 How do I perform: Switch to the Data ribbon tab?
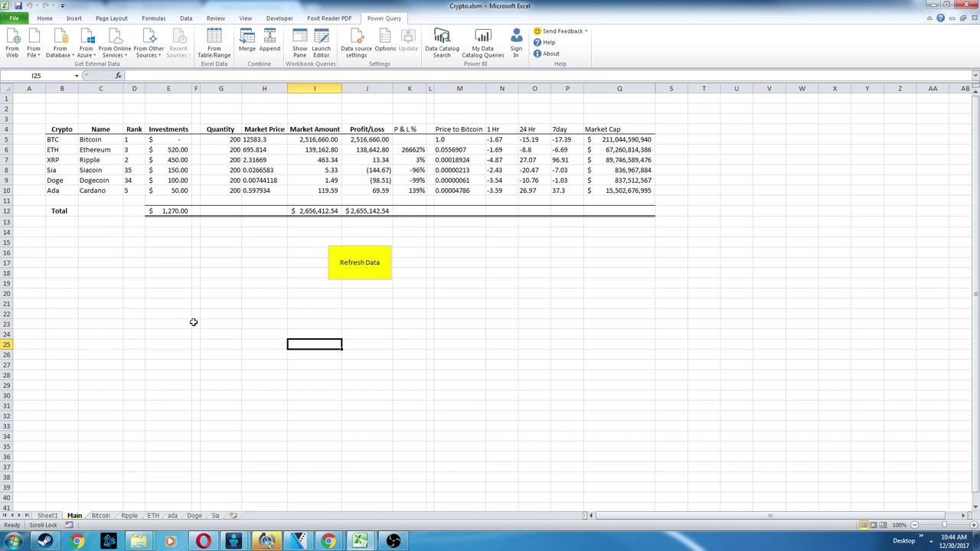186,18
